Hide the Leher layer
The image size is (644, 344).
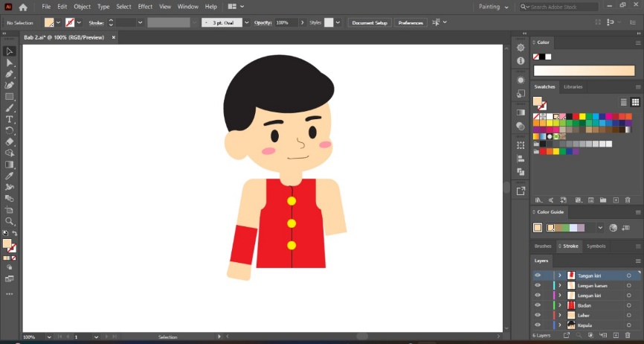(538, 315)
